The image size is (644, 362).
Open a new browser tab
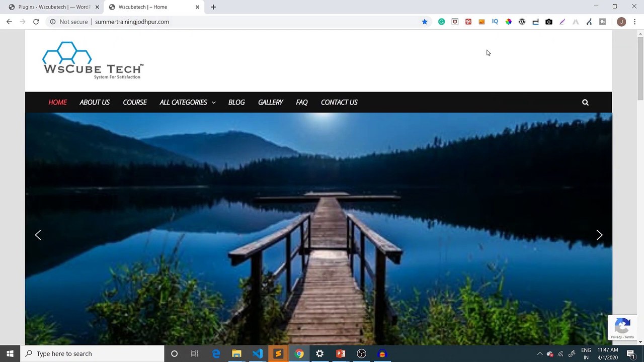click(x=213, y=7)
